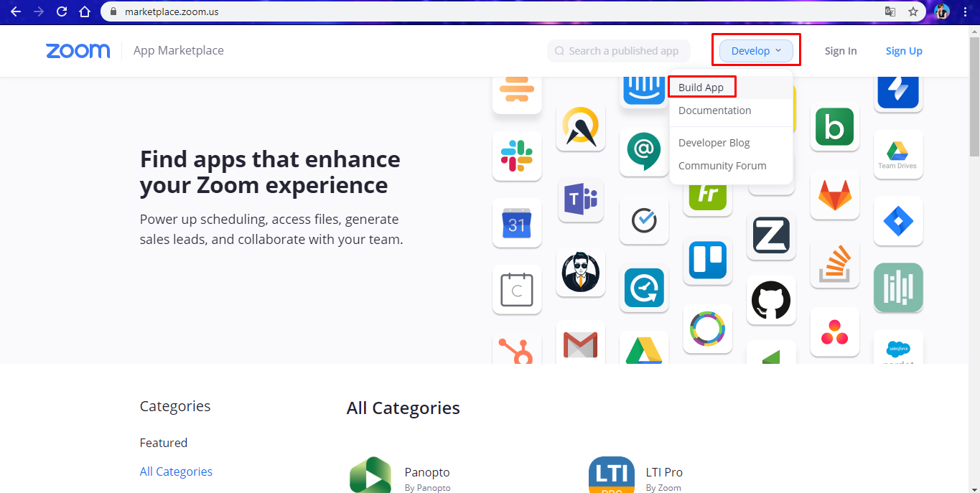This screenshot has width=980, height=493.
Task: Choose Community Forum menu item
Action: pyautogui.click(x=722, y=166)
